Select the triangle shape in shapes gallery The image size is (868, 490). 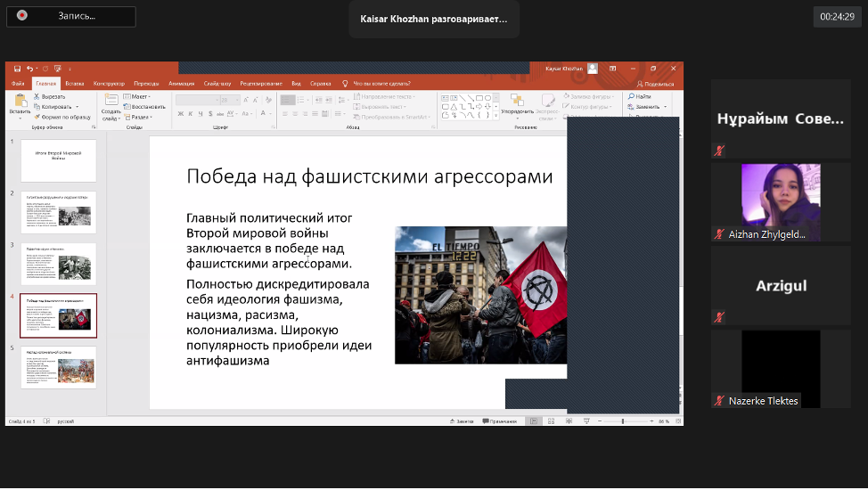point(454,106)
